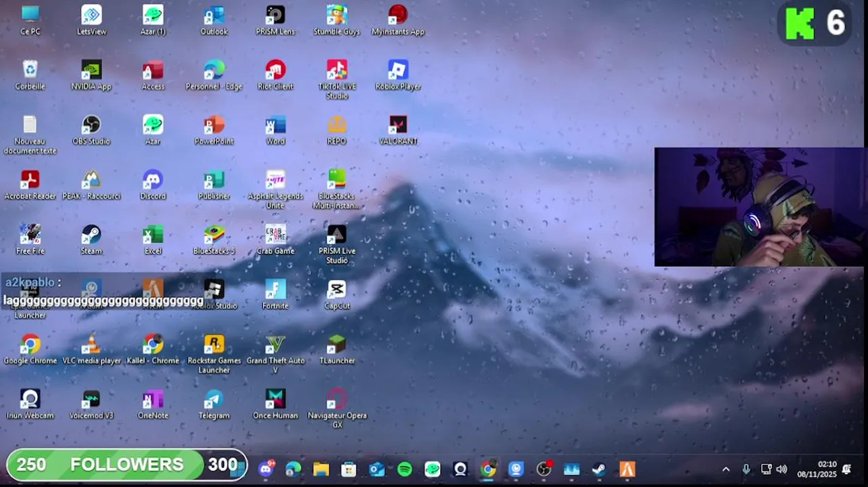Select the Corbeille recycle bin
868x487 pixels.
click(x=30, y=74)
